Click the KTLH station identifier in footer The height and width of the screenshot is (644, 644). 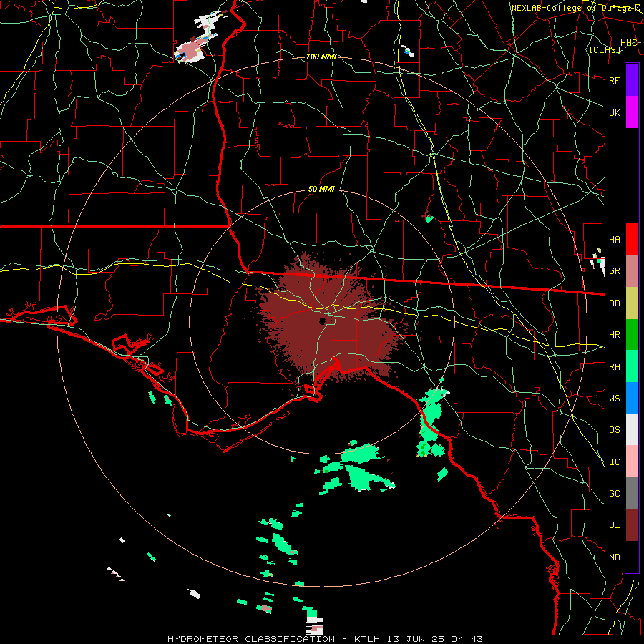[367, 639]
